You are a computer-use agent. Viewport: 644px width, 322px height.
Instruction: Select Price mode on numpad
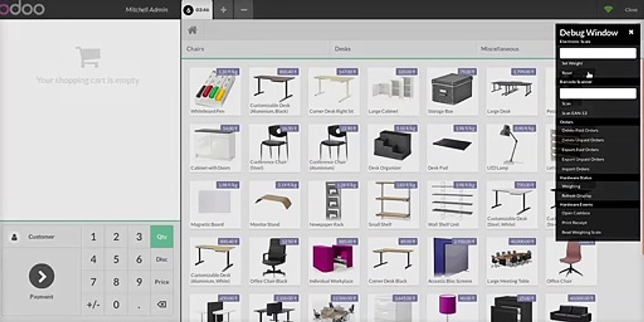click(x=162, y=282)
